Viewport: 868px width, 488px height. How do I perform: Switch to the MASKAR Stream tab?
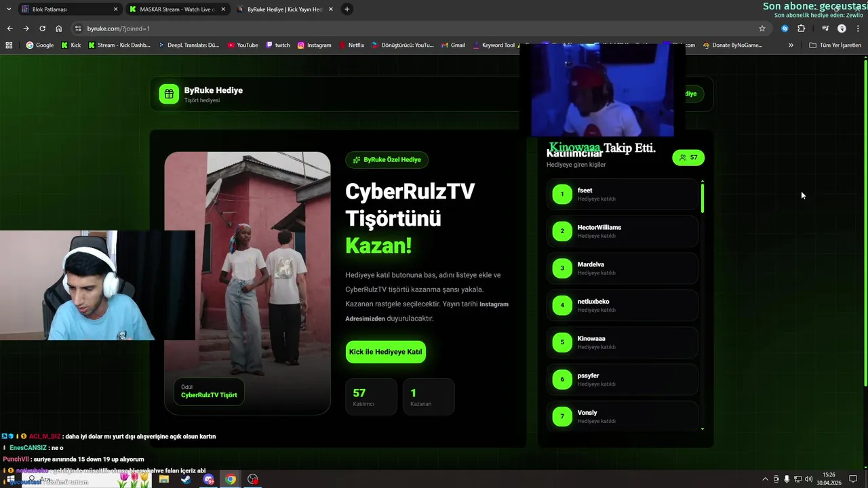click(x=176, y=9)
